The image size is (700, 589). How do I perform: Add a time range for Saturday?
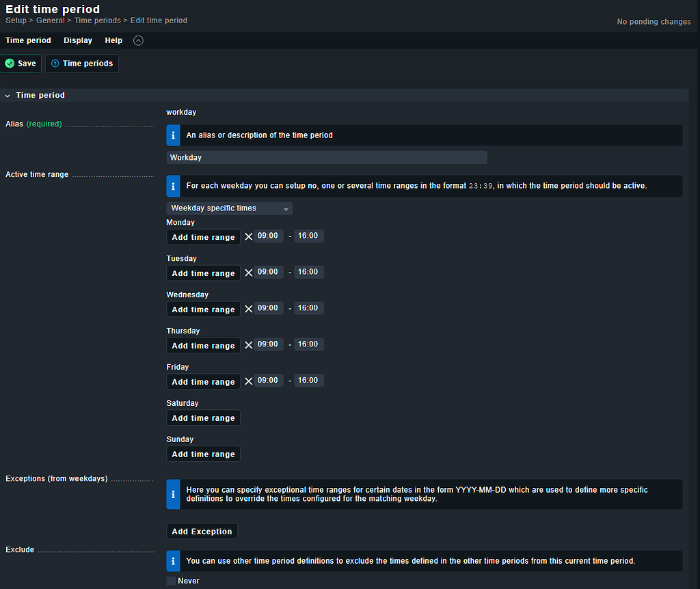pos(203,418)
